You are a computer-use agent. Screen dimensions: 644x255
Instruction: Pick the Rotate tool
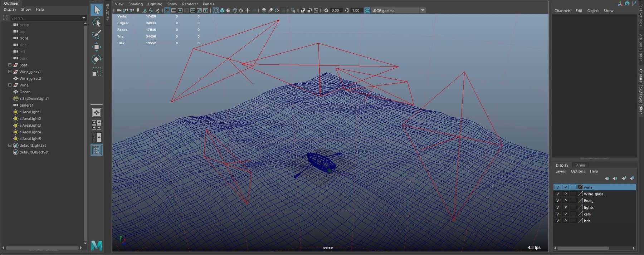click(x=96, y=59)
